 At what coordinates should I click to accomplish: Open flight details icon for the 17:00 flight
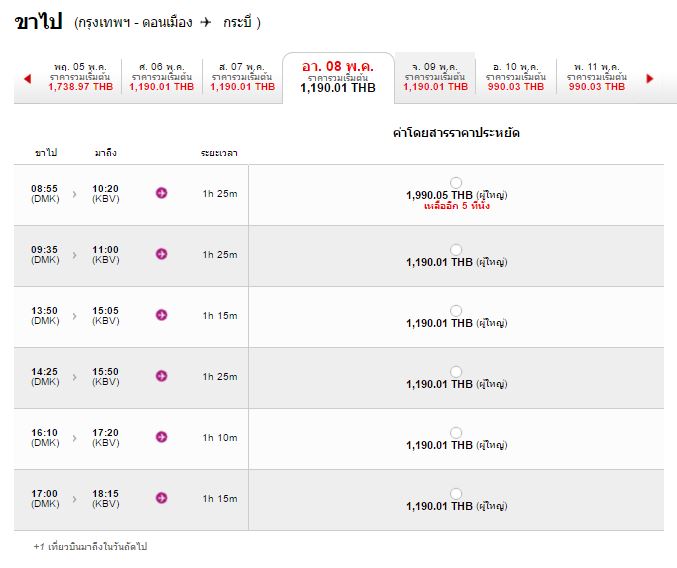click(161, 498)
